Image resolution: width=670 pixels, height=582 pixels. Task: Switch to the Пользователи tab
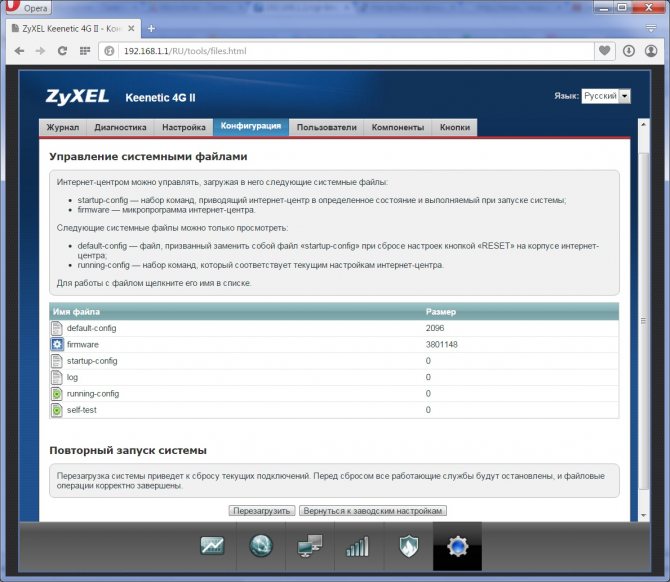tap(326, 127)
